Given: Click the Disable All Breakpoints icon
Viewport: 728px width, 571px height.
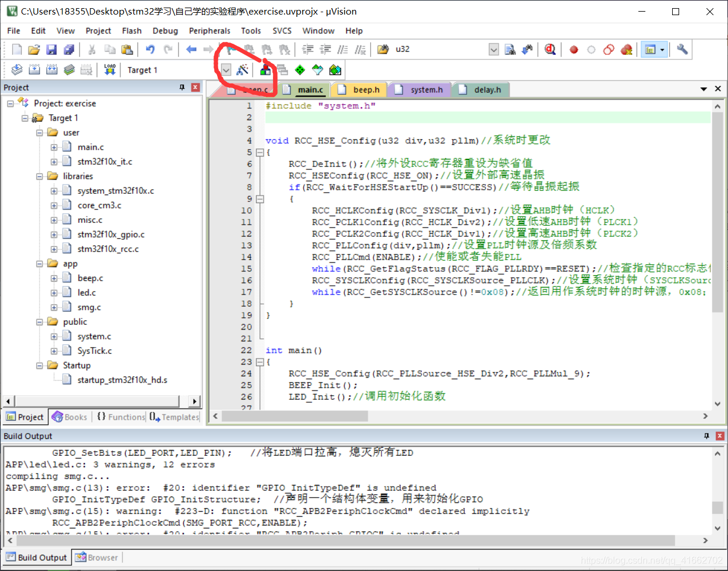Looking at the screenshot, I should (609, 49).
